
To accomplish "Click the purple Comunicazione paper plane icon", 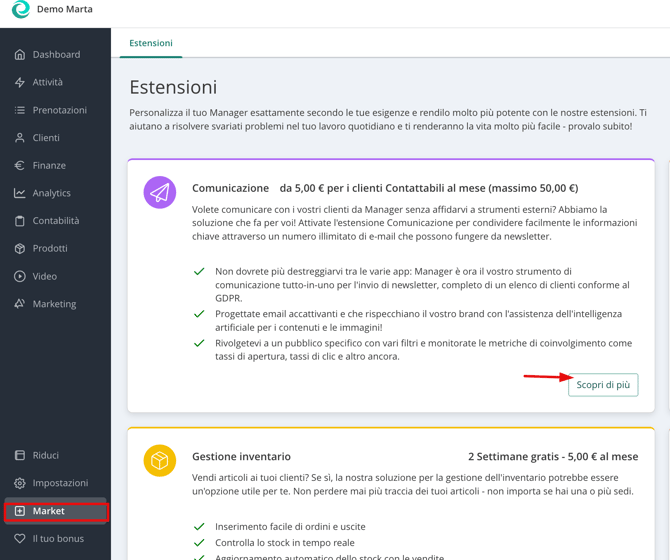I will click(x=160, y=193).
